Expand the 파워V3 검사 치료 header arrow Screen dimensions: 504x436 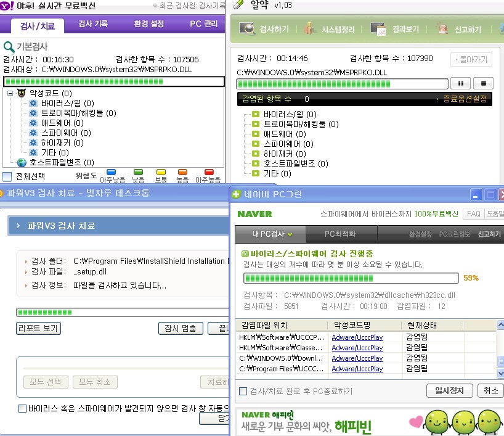click(18, 226)
